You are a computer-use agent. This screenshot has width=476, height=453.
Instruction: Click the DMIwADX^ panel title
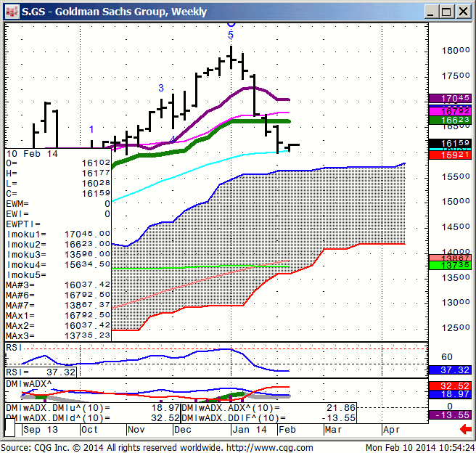tap(29, 384)
